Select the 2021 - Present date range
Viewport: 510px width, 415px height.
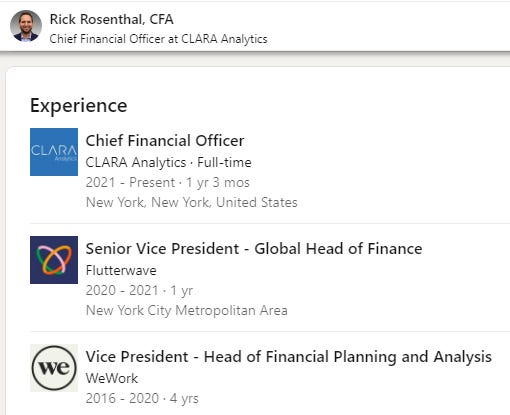[x=130, y=182]
